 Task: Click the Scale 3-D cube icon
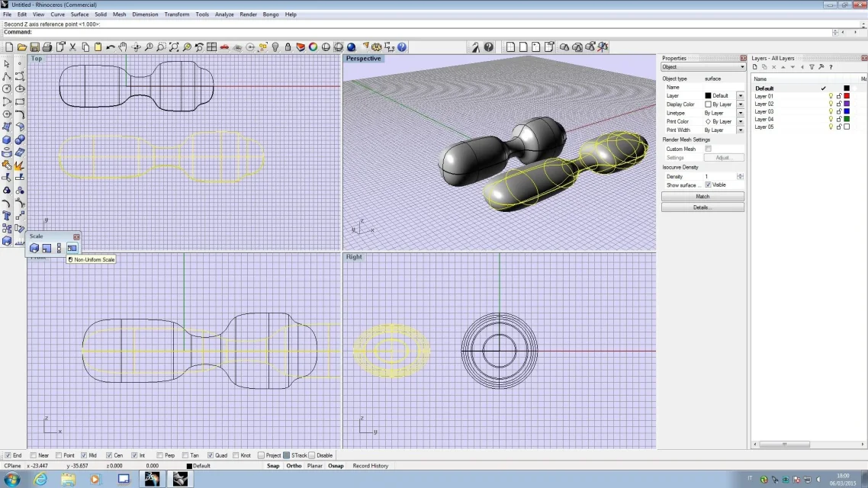[34, 249]
